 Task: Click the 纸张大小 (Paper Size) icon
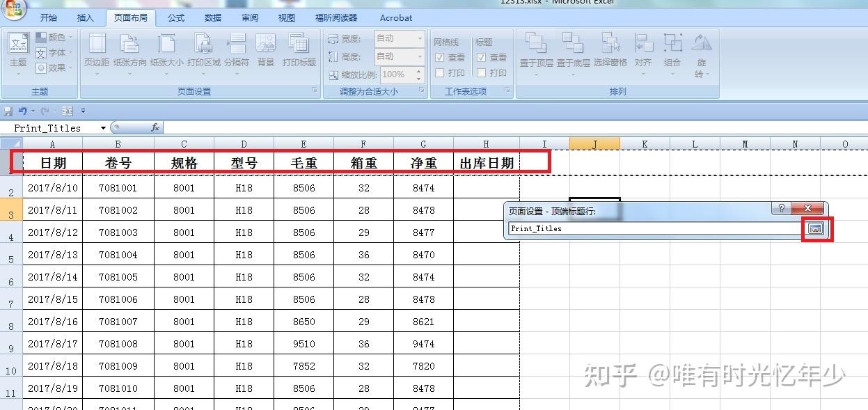166,49
